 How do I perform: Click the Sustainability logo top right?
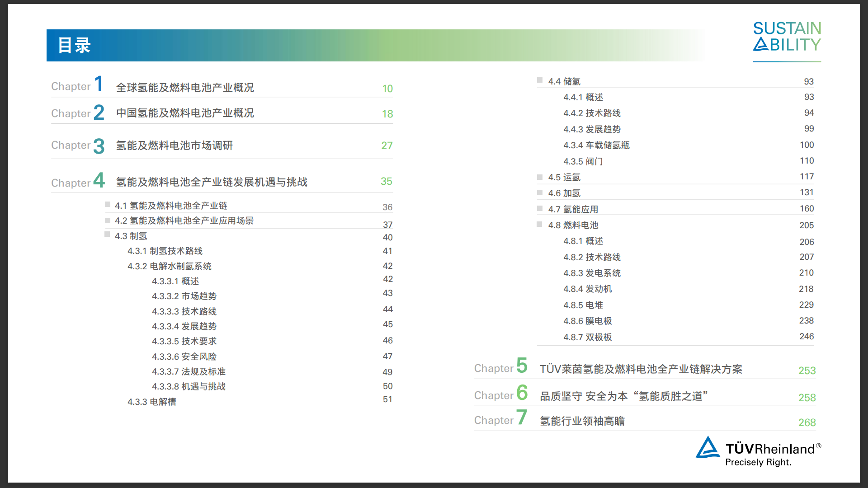tap(787, 37)
